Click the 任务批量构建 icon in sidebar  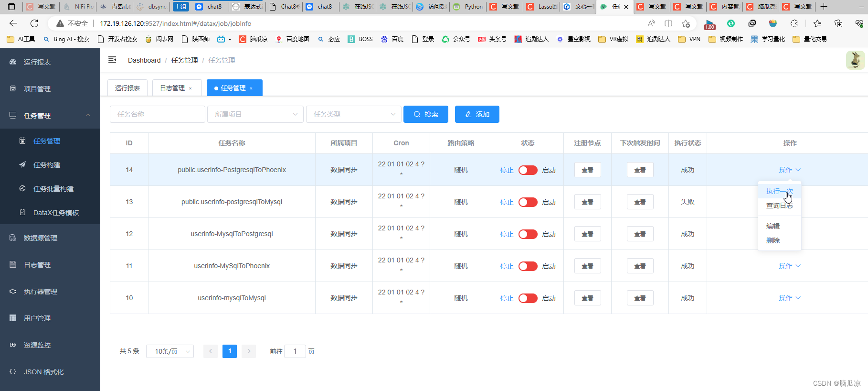pos(22,189)
